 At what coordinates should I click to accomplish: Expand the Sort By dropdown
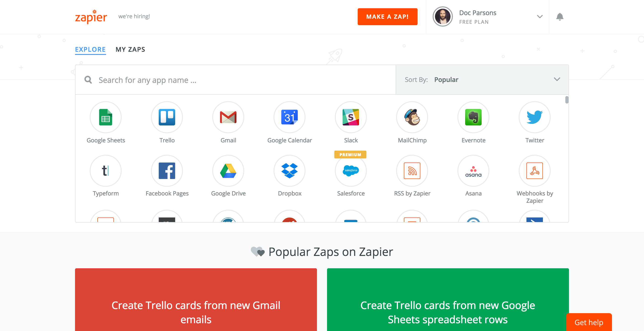click(x=557, y=79)
